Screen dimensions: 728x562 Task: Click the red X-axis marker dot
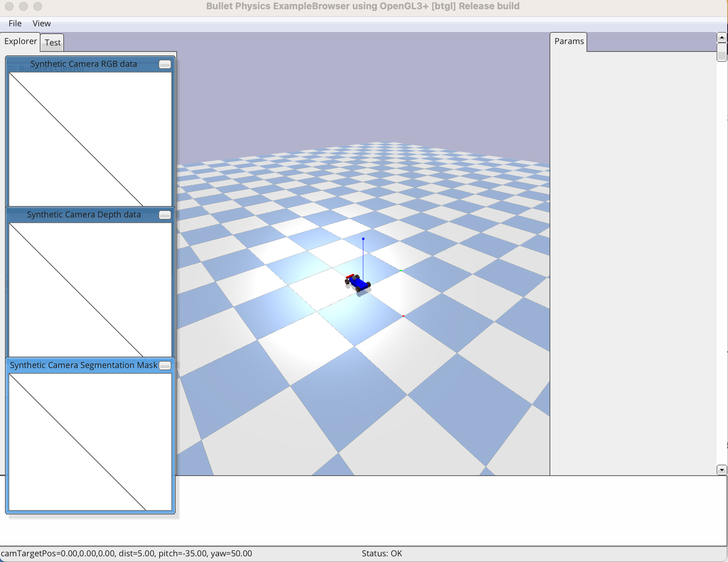pos(403,316)
